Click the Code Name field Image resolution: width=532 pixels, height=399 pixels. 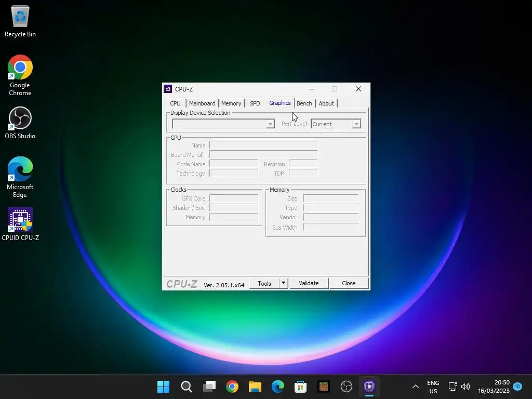click(234, 164)
